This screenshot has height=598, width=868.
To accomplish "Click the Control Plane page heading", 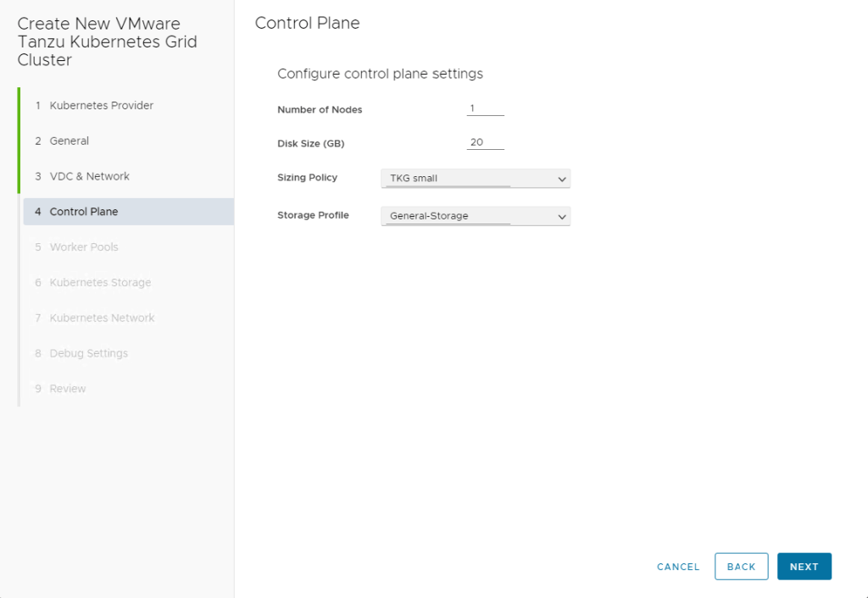I will [x=307, y=23].
